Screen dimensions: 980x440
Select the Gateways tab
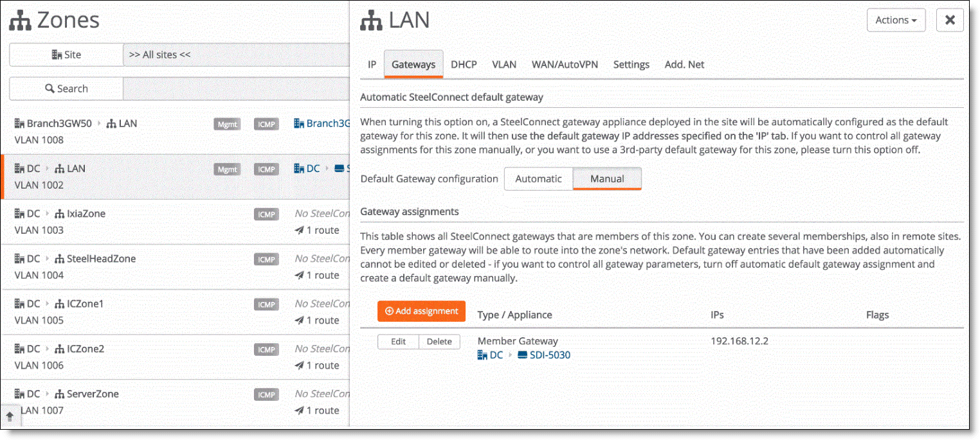[x=413, y=64]
